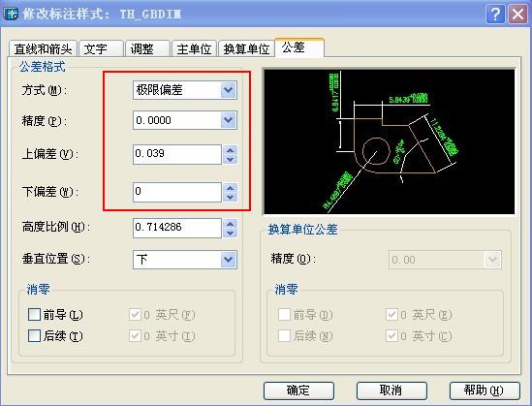Click the 精度(P) label
This screenshot has height=406, width=532.
click(45, 121)
